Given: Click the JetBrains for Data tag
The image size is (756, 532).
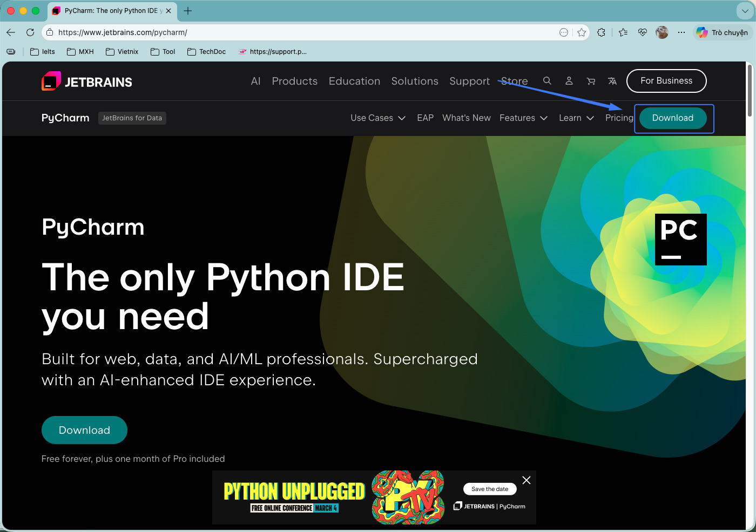Looking at the screenshot, I should pyautogui.click(x=132, y=118).
